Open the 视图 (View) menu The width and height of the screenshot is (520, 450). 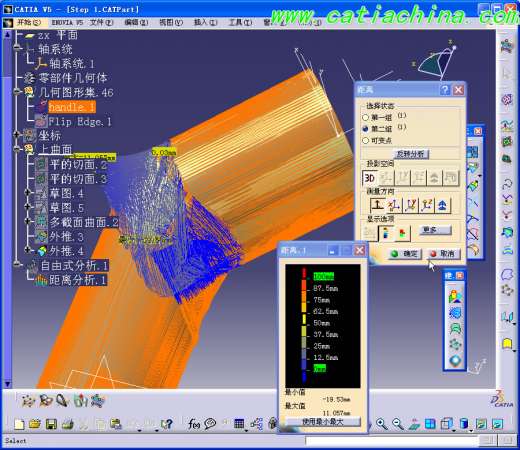(x=171, y=22)
